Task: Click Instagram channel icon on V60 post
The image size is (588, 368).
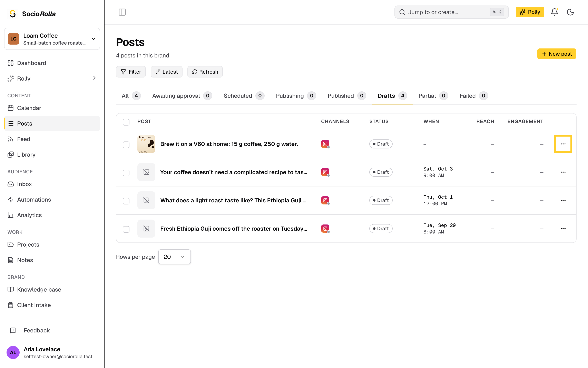Action: (x=325, y=144)
